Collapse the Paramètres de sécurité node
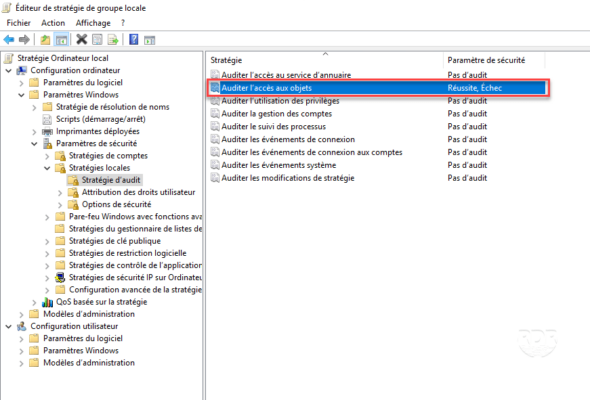Viewport: 590px width, 400px height. point(34,144)
